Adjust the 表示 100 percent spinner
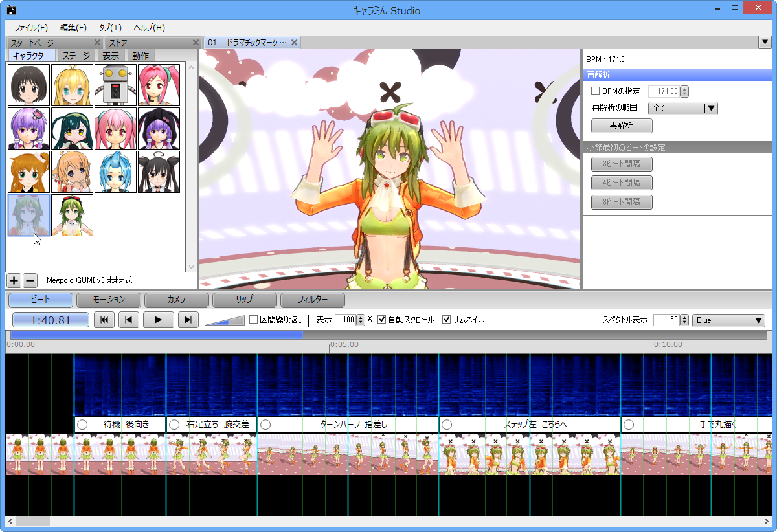 point(361,320)
